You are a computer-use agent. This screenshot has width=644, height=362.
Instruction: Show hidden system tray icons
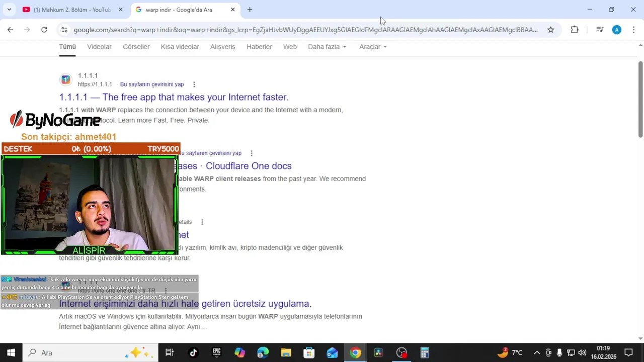(x=537, y=352)
